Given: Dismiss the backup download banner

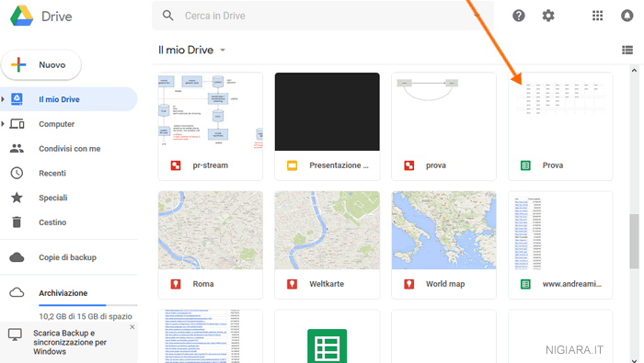Looking at the screenshot, I should pyautogui.click(x=132, y=327).
